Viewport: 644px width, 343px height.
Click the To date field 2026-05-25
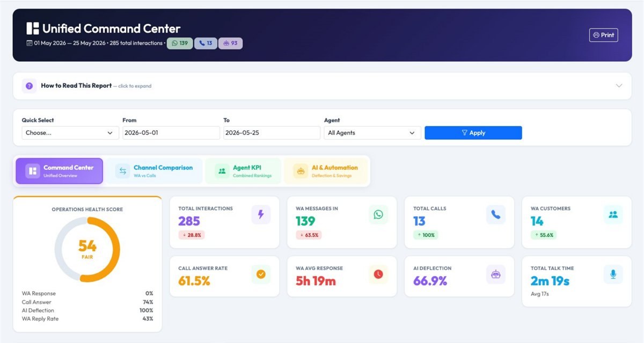point(272,133)
